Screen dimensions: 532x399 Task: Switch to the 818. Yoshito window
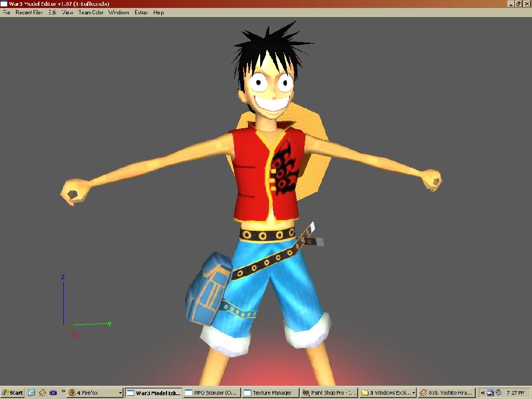[x=446, y=393]
